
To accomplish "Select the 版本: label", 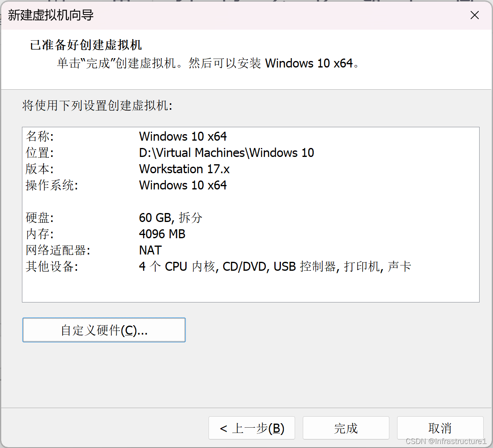I will point(39,169).
